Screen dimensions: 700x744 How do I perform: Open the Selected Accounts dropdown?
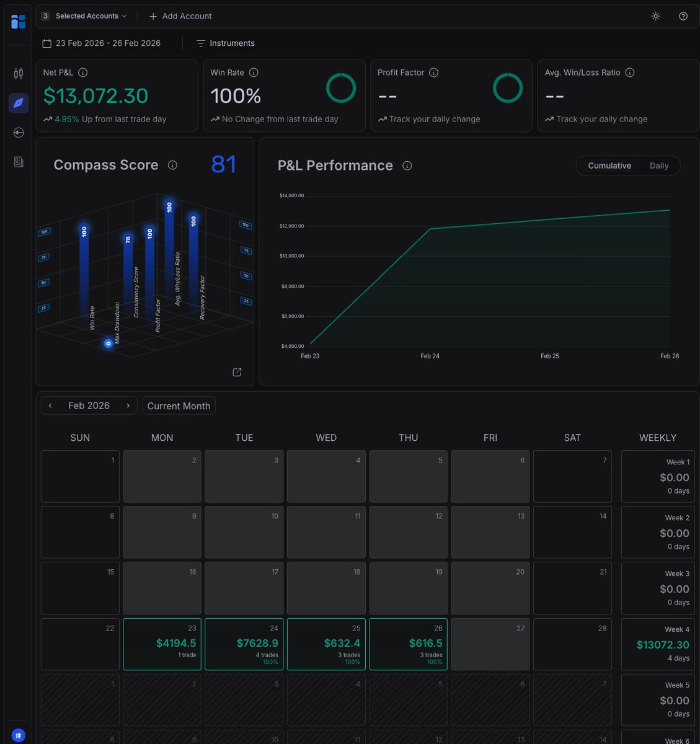coord(84,16)
